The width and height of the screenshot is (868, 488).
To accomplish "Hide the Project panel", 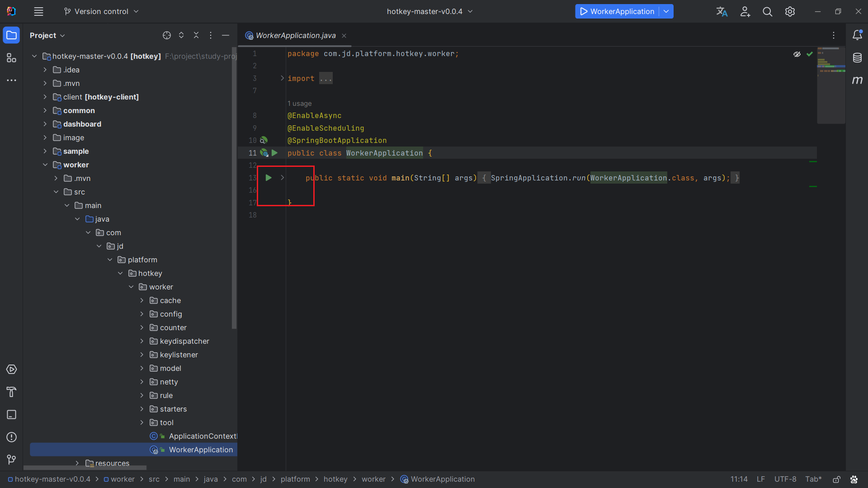I will (x=226, y=35).
